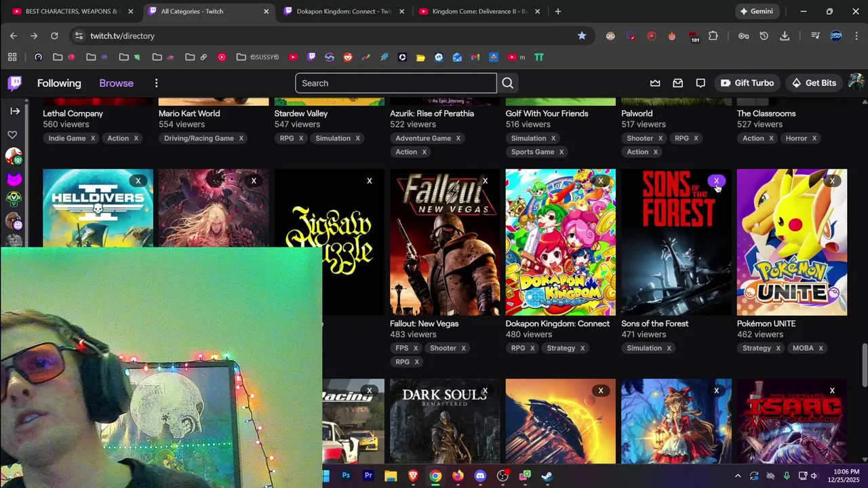Open the Dokapon Kingdom: Connect cover thumbnail

click(560, 242)
